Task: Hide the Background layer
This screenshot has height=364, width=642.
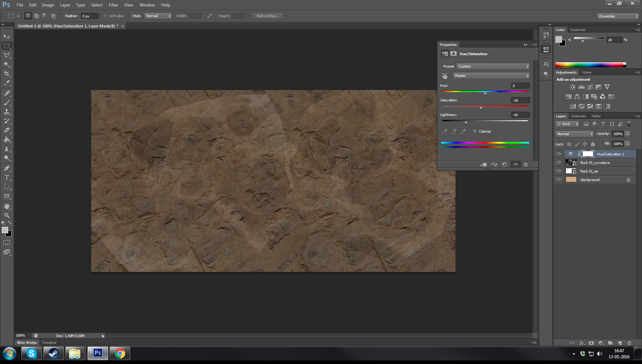Action: point(558,180)
